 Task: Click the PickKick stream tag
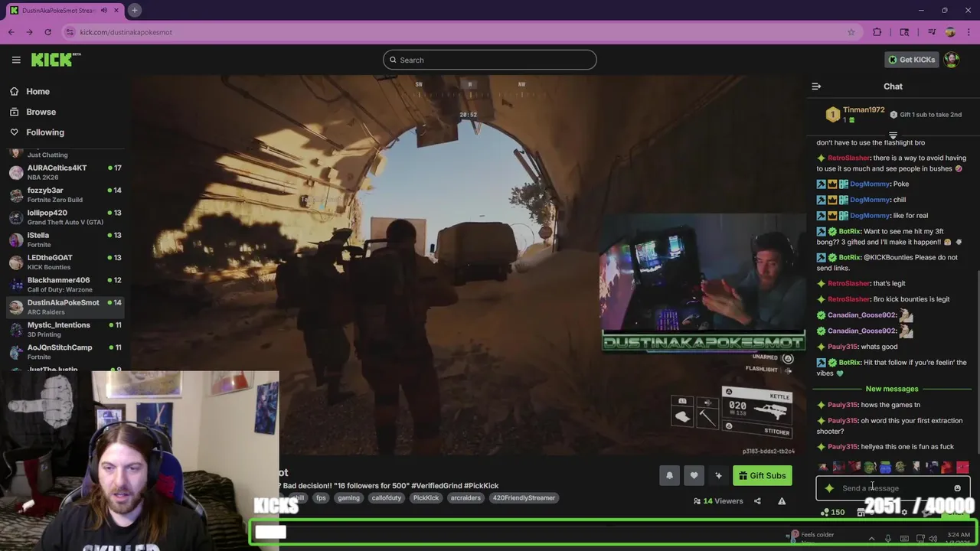coord(426,498)
